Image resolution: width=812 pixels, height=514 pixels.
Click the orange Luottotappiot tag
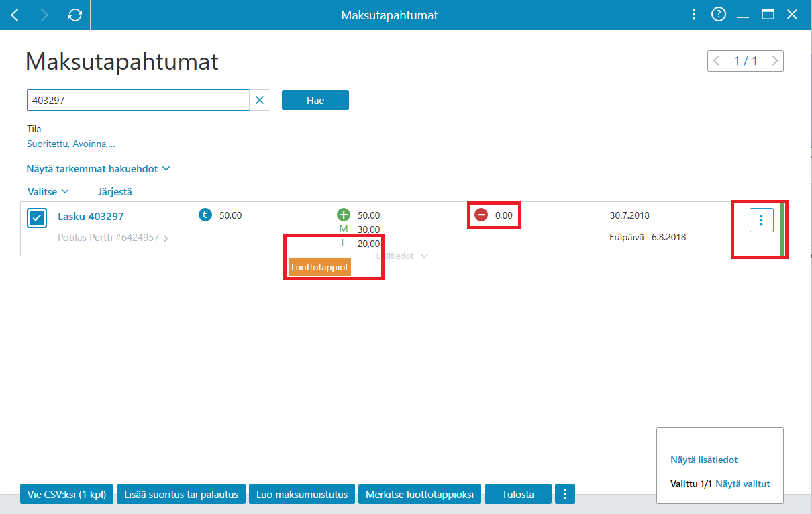pos(320,266)
